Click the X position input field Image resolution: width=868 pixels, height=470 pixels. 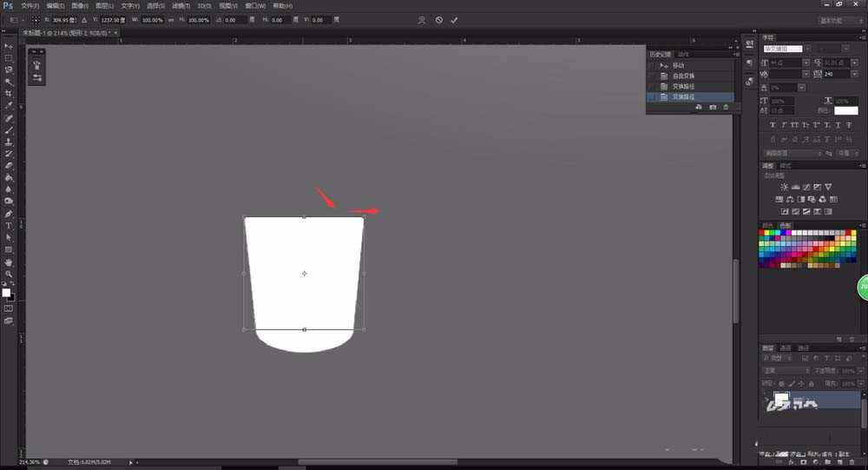point(64,19)
